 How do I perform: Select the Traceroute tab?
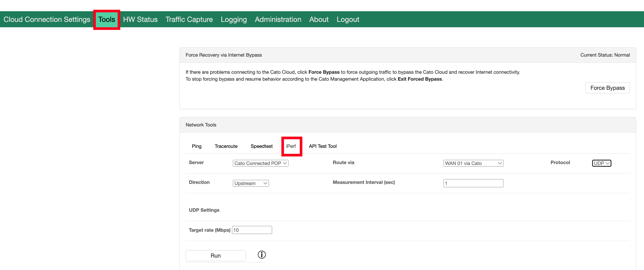[226, 146]
